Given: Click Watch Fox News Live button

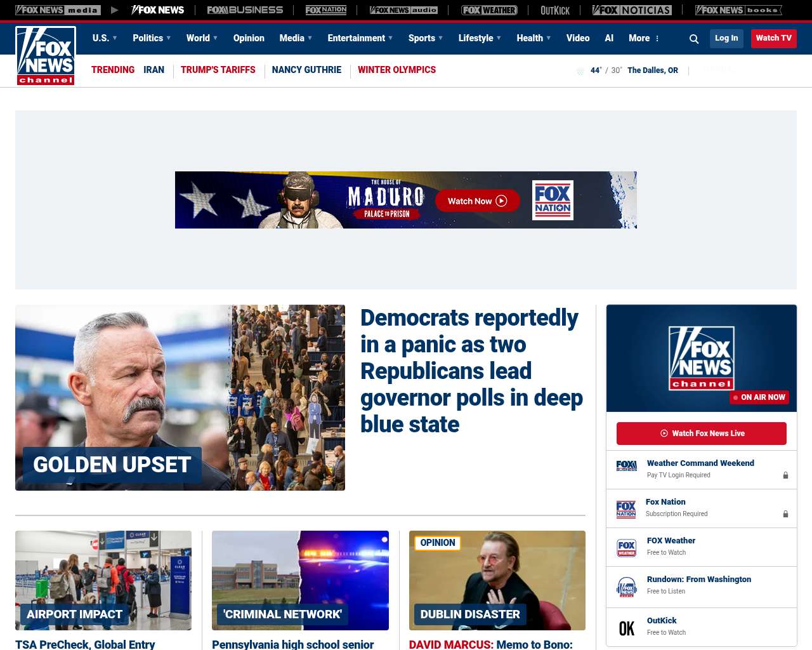Looking at the screenshot, I should (x=702, y=434).
